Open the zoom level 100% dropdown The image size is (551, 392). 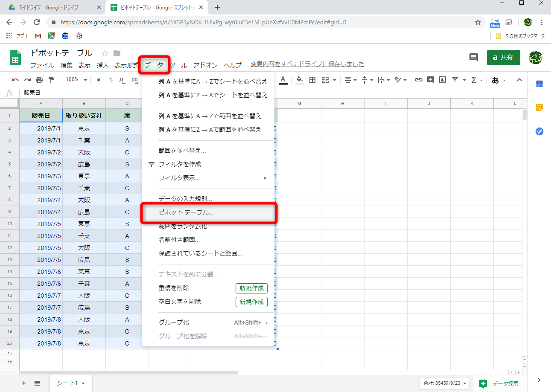[x=76, y=80]
